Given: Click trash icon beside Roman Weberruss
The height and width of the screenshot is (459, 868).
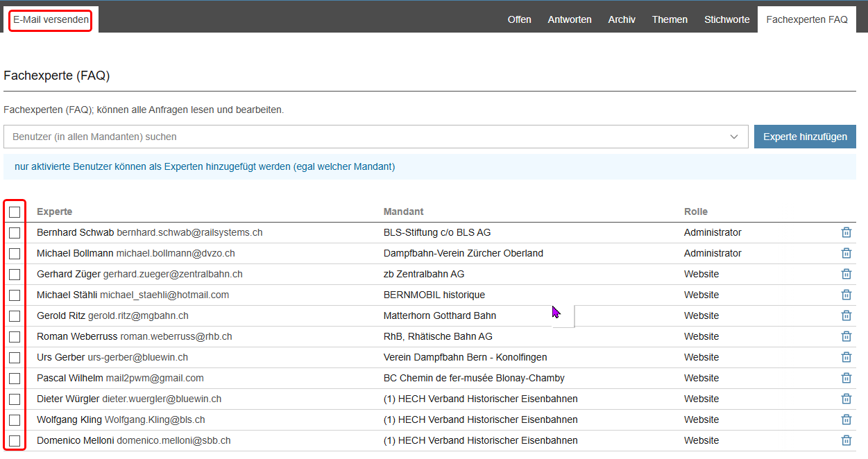Looking at the screenshot, I should [x=846, y=336].
